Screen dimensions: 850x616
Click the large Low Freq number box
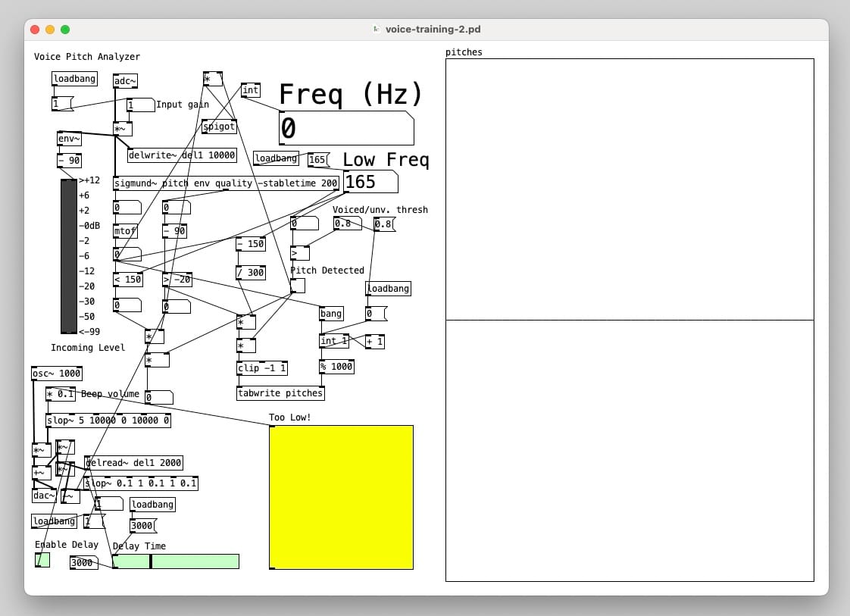click(x=370, y=182)
